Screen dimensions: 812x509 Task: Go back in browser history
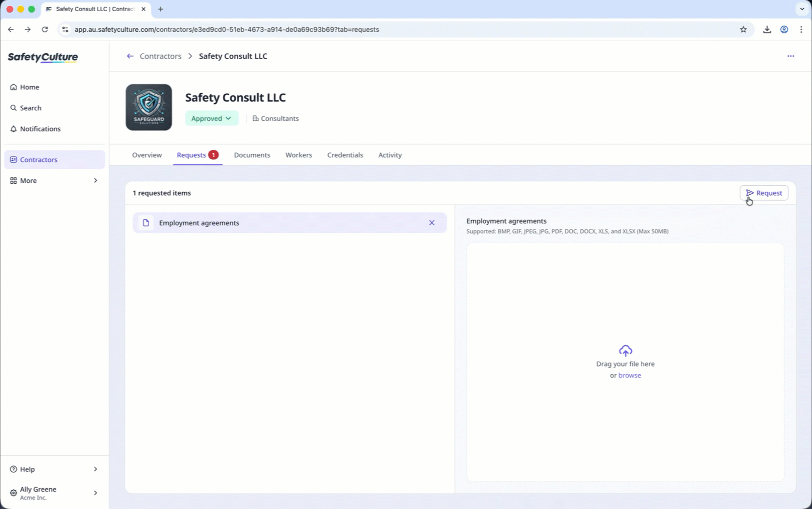point(11,29)
